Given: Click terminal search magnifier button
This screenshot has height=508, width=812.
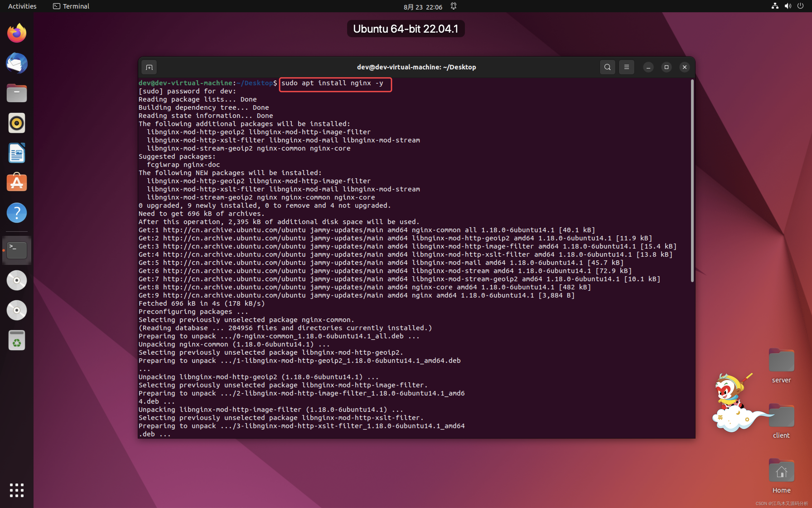Looking at the screenshot, I should [607, 67].
